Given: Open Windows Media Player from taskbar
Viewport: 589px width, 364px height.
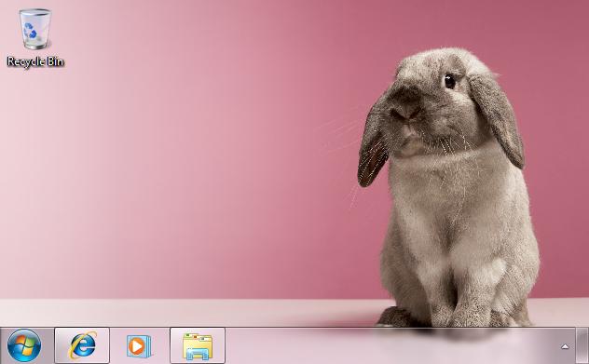Looking at the screenshot, I should click(140, 345).
